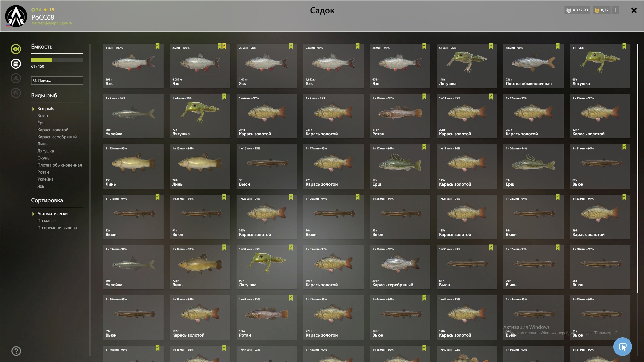Screen dimensions: 644x362
Task: Toggle bookmark on 148 г Лягушка card
Action: tap(491, 46)
